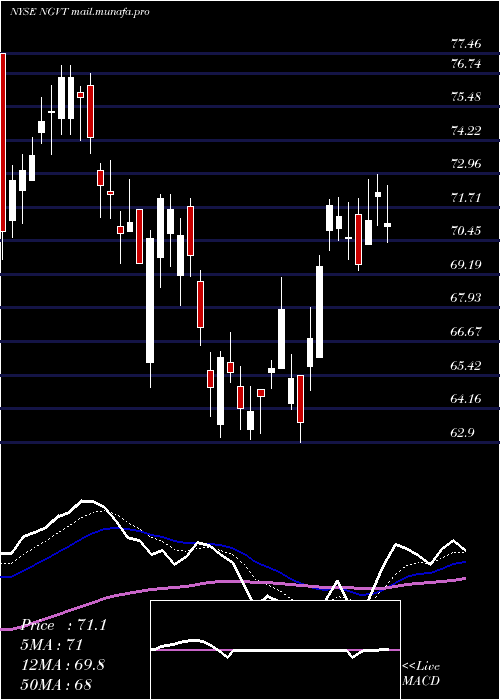Click the '5MA : 71' value

[53, 645]
